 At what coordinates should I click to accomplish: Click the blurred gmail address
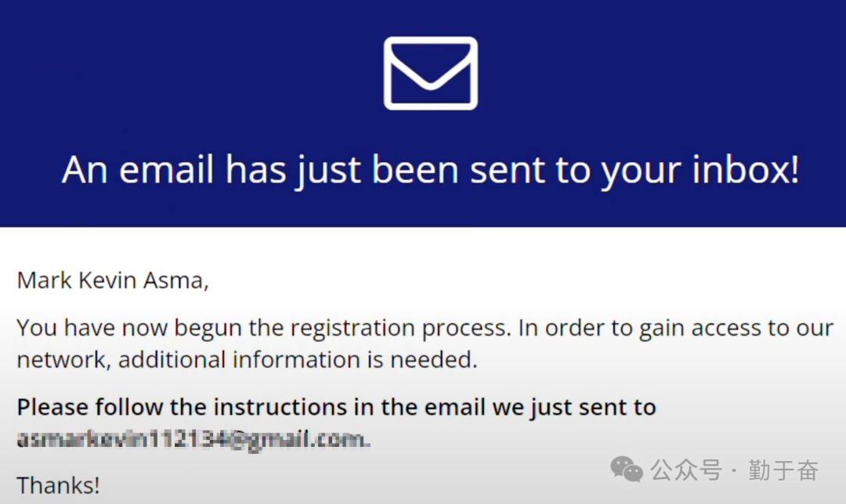click(193, 440)
